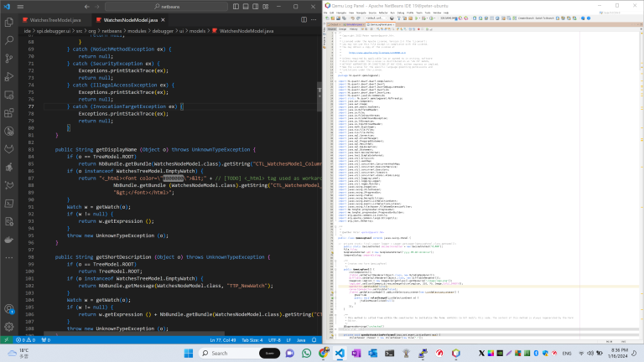Click Undo in NetBeans toolbar

pos(352,18)
